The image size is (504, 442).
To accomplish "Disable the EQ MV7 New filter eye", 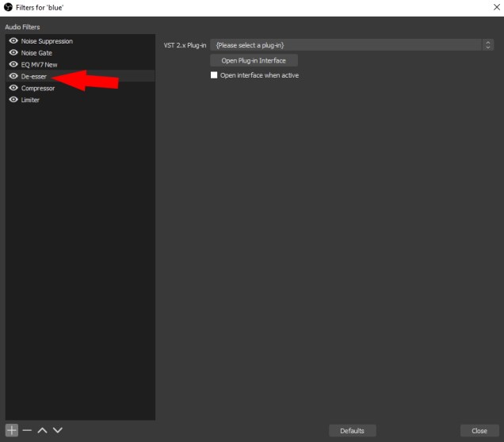I will click(x=13, y=64).
